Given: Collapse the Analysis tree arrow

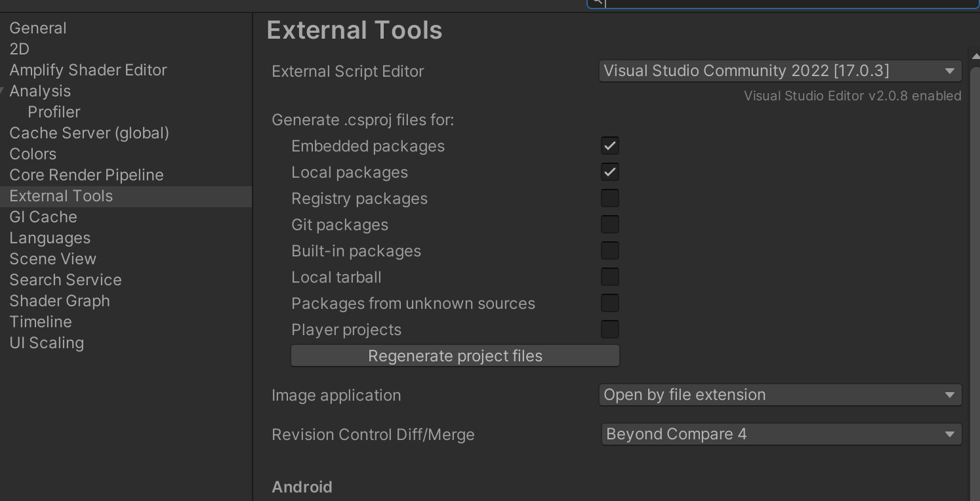Looking at the screenshot, I should [x=3, y=90].
